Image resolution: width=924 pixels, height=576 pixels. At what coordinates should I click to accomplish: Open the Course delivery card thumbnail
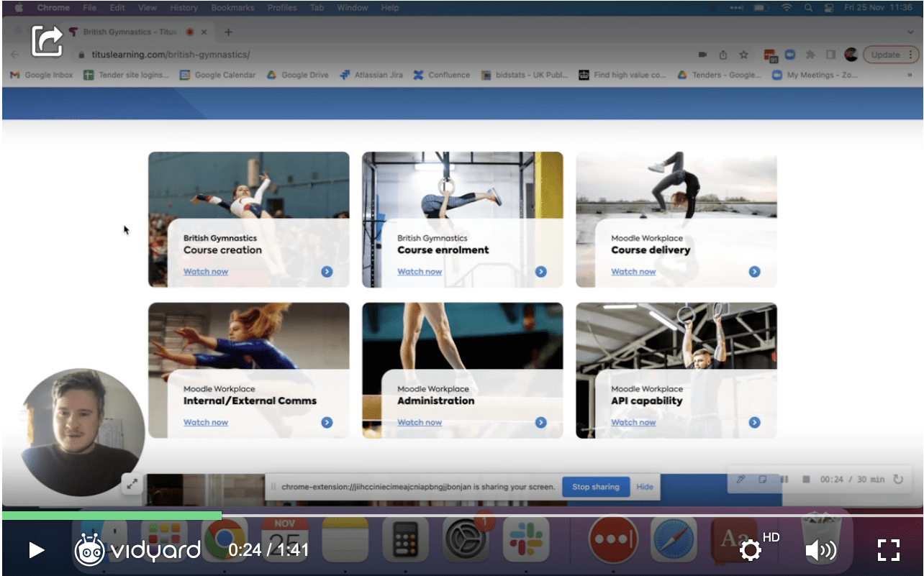tap(676, 187)
